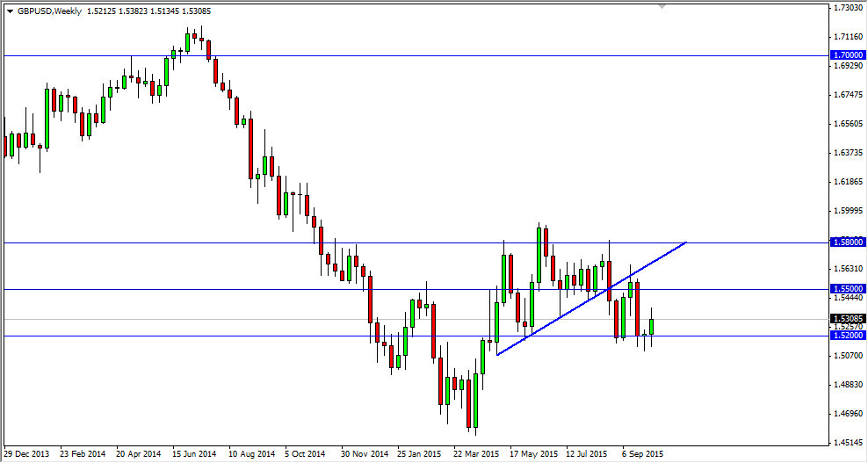This screenshot has width=868, height=463.
Task: Click the 1.58000 blue price label
Action: click(848, 242)
